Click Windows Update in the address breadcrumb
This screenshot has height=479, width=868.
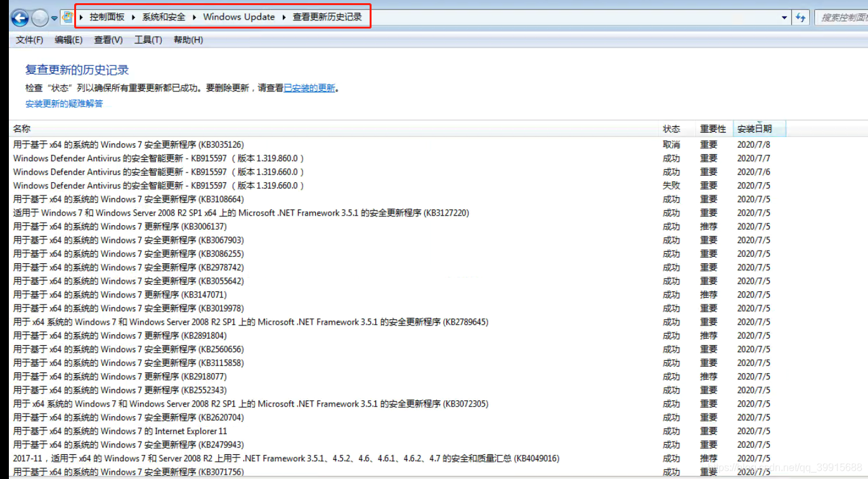point(239,17)
